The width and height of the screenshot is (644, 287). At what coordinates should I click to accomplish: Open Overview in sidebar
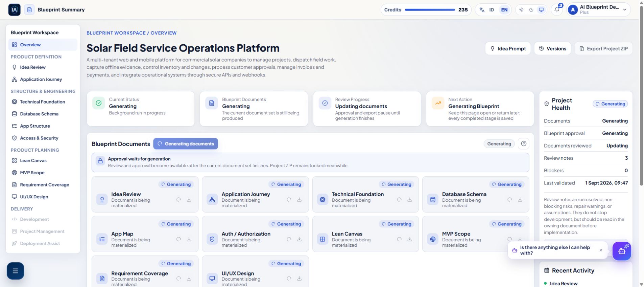[43, 45]
